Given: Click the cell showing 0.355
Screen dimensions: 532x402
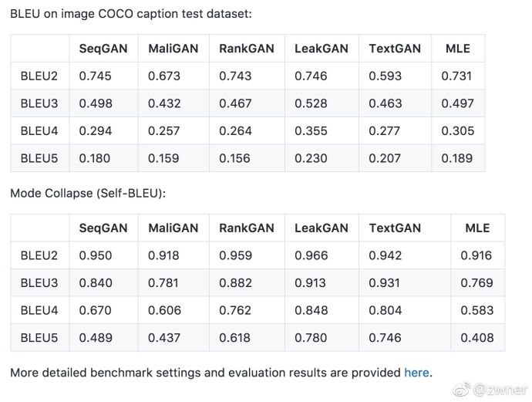Looking at the screenshot, I should [x=311, y=131].
